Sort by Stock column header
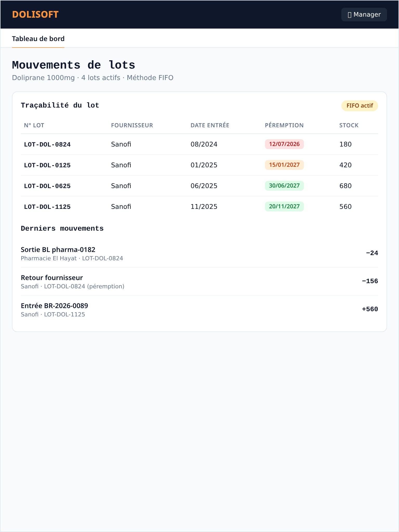This screenshot has height=532, width=399. pyautogui.click(x=349, y=125)
